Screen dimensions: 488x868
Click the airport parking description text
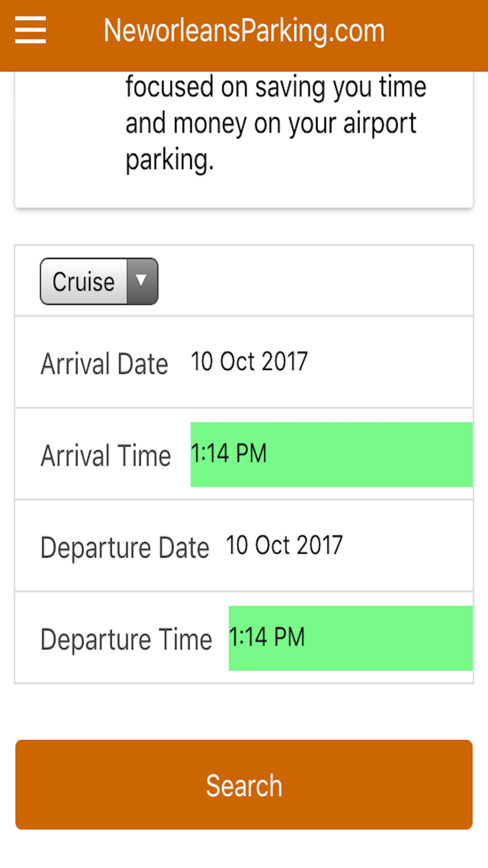point(276,123)
